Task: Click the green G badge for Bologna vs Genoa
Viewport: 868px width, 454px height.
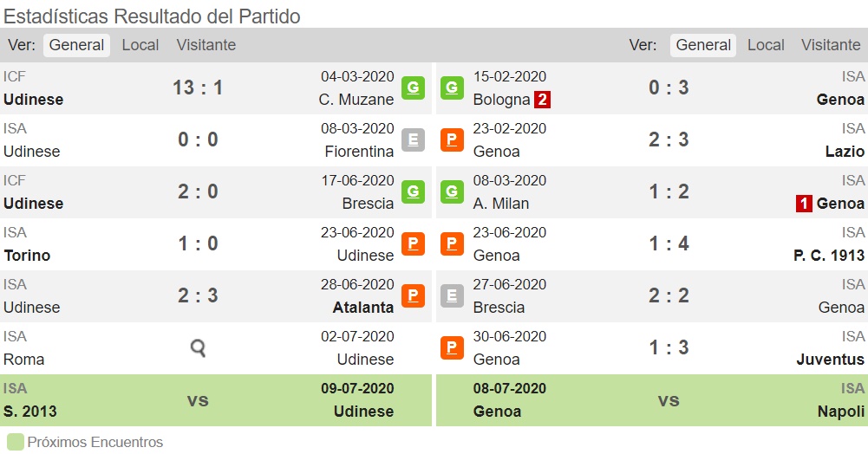Action: 452,88
